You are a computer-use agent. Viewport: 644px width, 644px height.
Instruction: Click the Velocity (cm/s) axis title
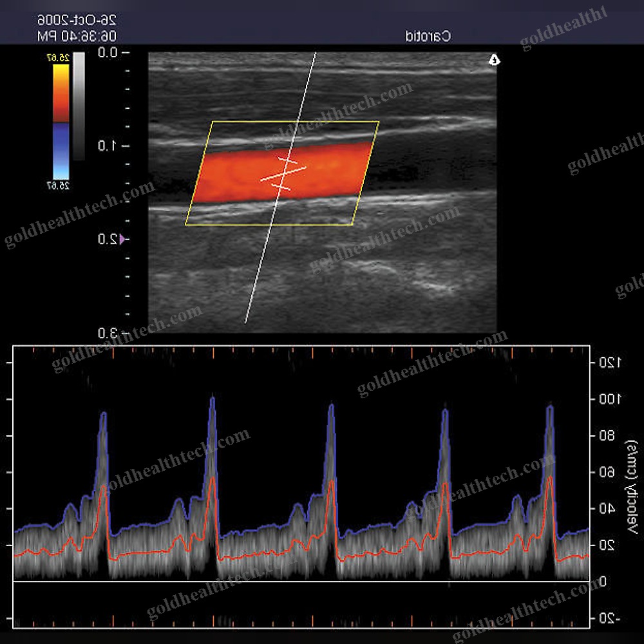632,487
